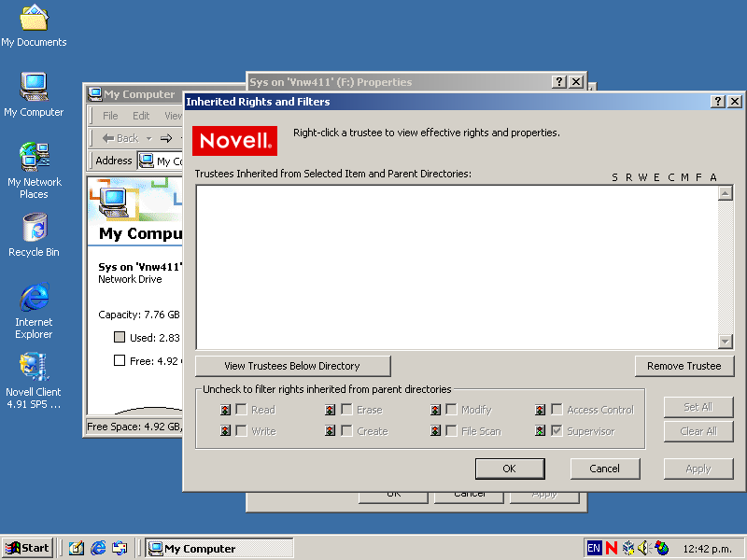The height and width of the screenshot is (560, 747).
Task: Toggle the Read rights checkbox
Action: 242,410
